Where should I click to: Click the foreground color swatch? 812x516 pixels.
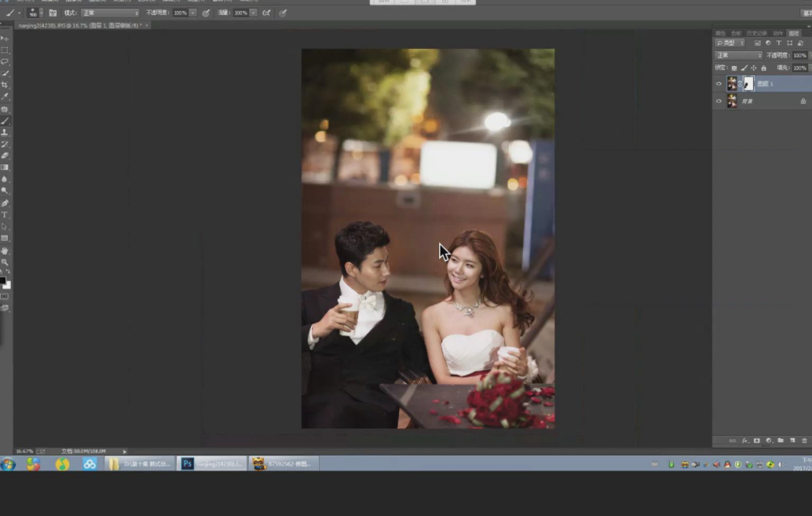pos(2,280)
